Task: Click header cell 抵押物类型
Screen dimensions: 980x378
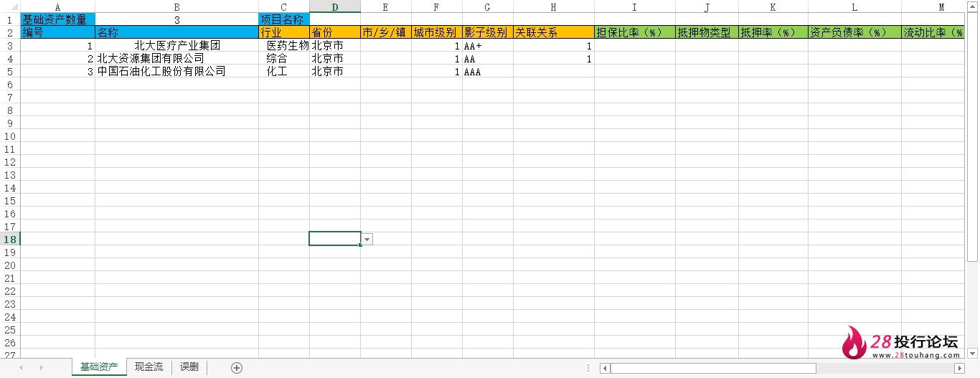Action: [707, 32]
